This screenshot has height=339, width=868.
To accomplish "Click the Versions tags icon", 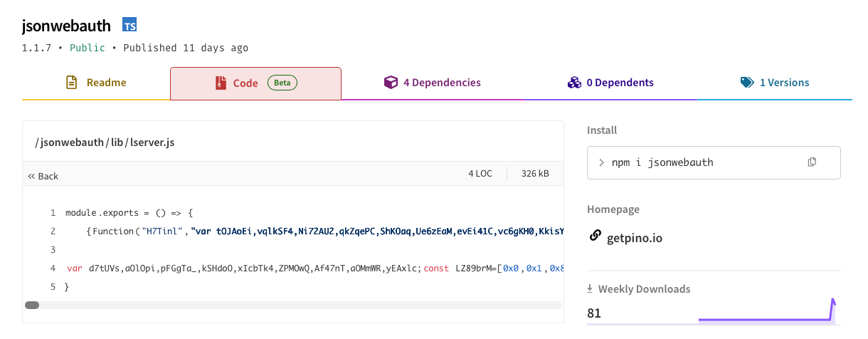I will point(747,83).
